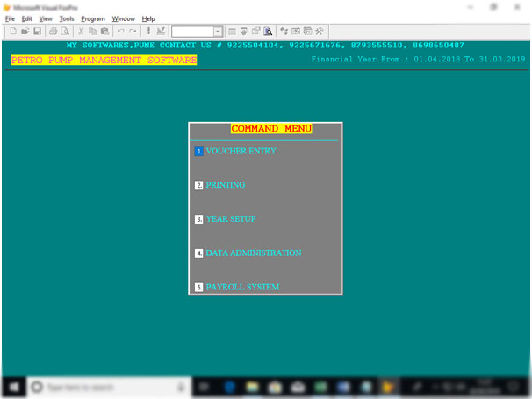Open the Program menu

pyautogui.click(x=93, y=18)
